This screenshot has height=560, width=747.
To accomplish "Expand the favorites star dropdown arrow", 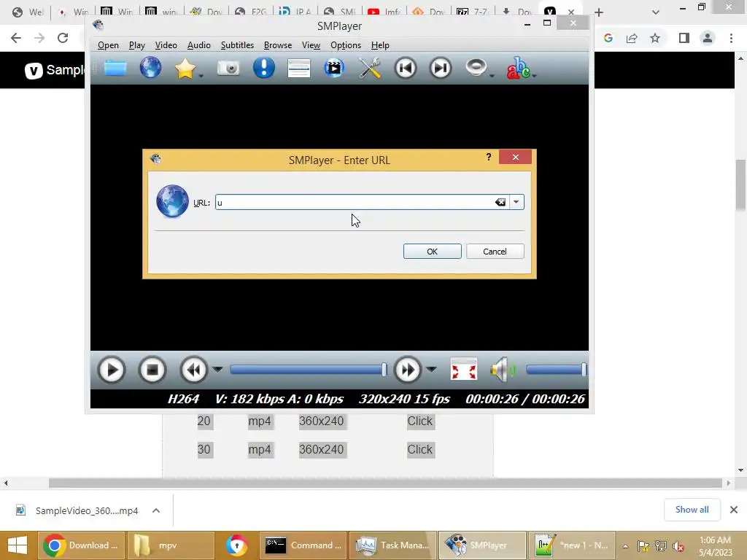I will 201,76.
